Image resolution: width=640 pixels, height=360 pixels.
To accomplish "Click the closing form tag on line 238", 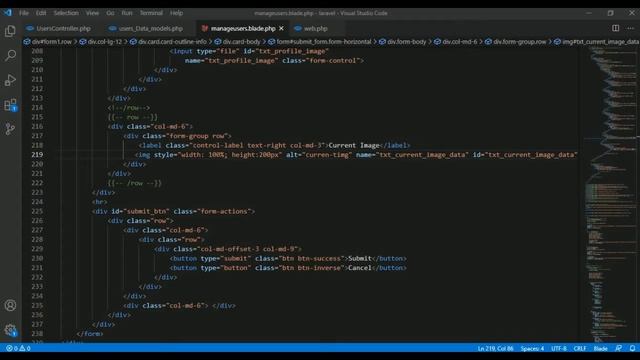I will [90, 333].
